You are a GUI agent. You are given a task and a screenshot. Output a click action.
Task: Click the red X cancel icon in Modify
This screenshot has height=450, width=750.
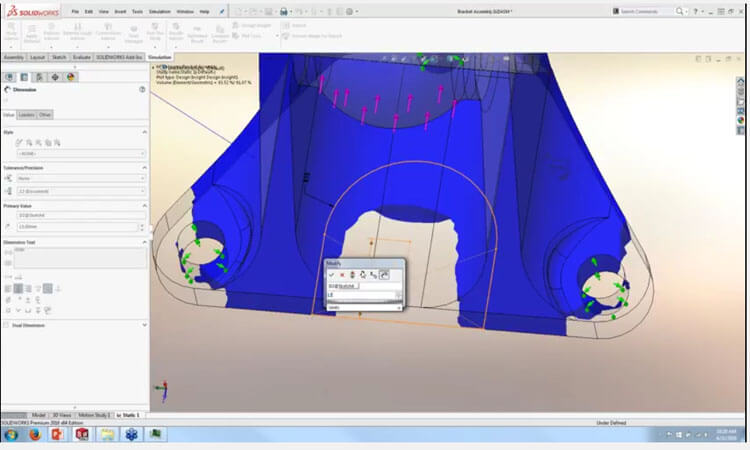point(342,274)
